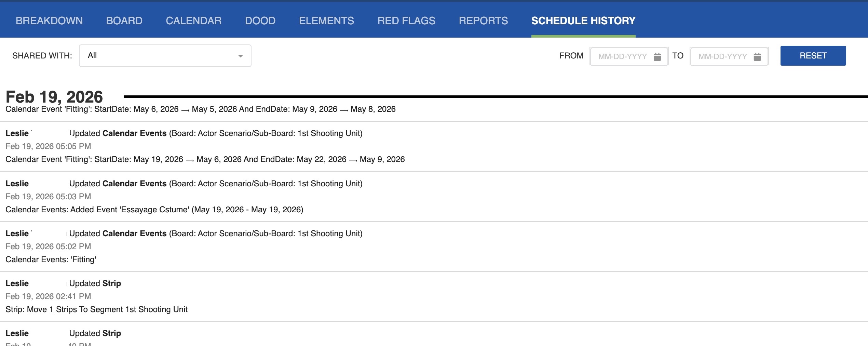This screenshot has height=346, width=868.
Task: Select the SCHEDULE HISTORY tab
Action: (x=583, y=20)
